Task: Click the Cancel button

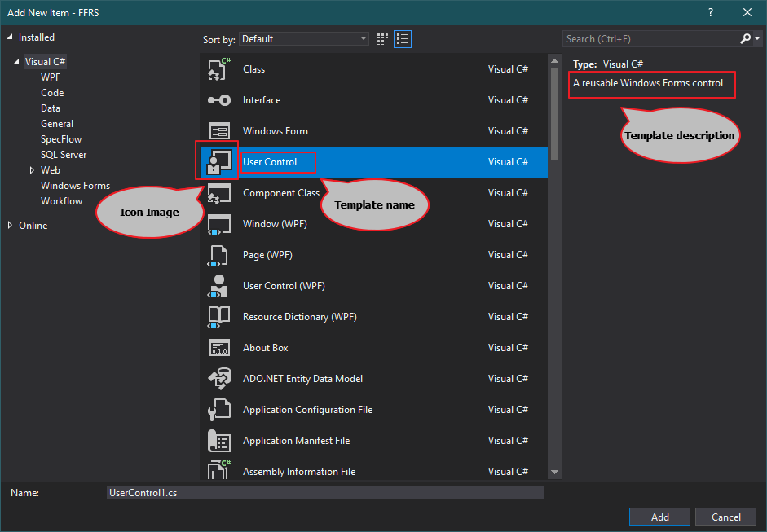Action: (x=725, y=517)
